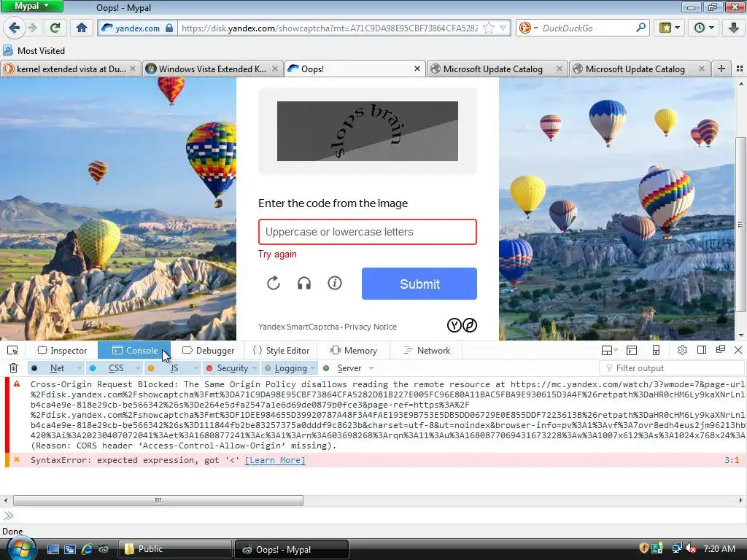Click the padlock site identity icon
The image size is (747, 560).
(x=169, y=28)
